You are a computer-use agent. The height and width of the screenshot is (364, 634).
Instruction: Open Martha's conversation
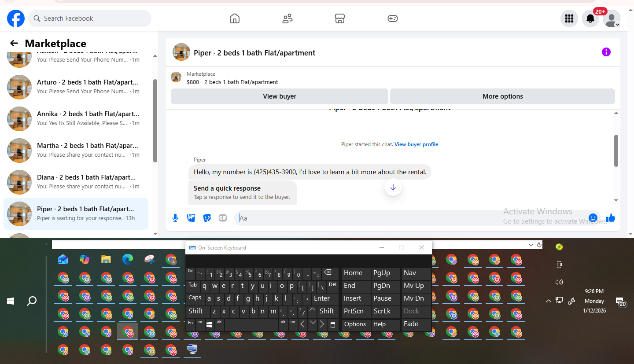click(x=76, y=150)
